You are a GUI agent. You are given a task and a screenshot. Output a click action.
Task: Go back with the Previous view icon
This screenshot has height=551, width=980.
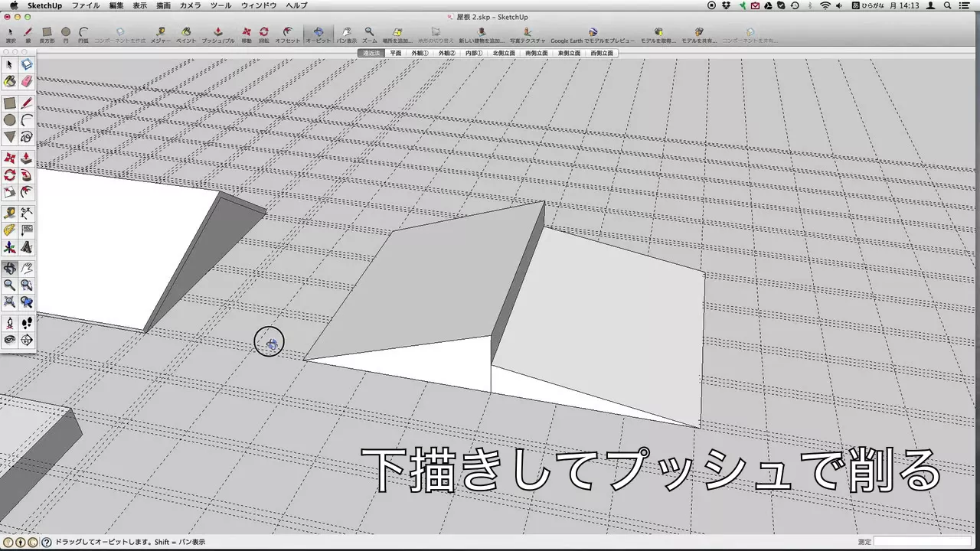[27, 302]
